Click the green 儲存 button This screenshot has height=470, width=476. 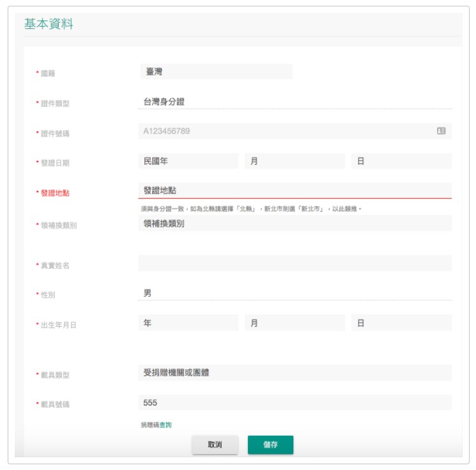270,445
